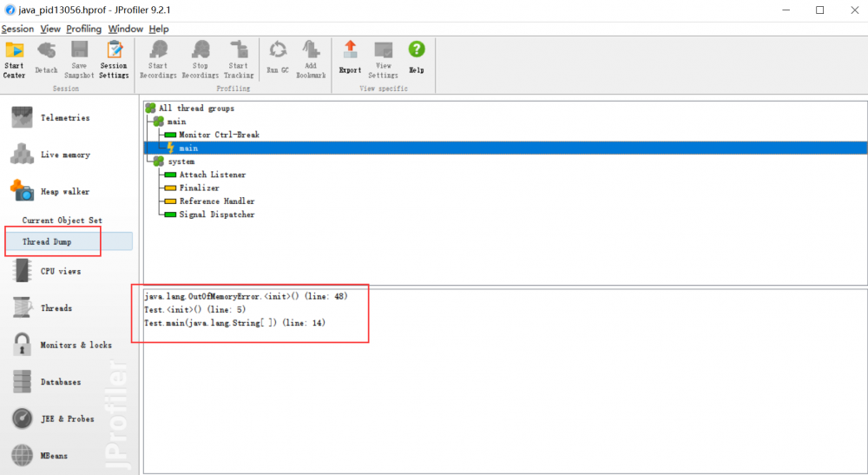Open Session Settings

[x=114, y=60]
